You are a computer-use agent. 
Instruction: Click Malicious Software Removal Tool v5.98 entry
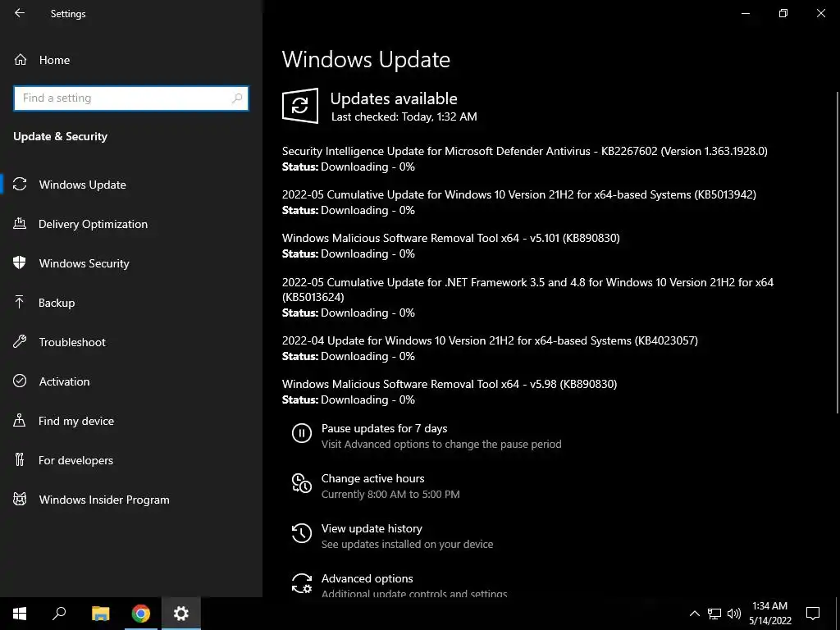point(450,391)
